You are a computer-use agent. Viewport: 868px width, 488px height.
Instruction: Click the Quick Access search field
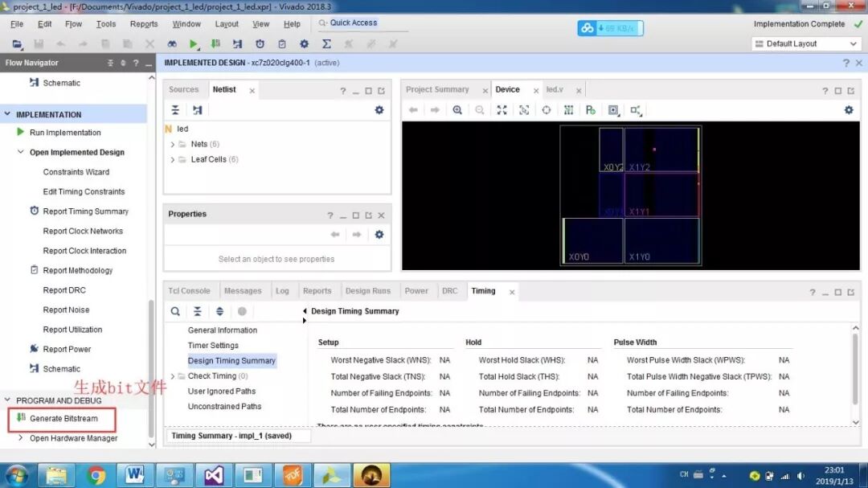pyautogui.click(x=363, y=23)
